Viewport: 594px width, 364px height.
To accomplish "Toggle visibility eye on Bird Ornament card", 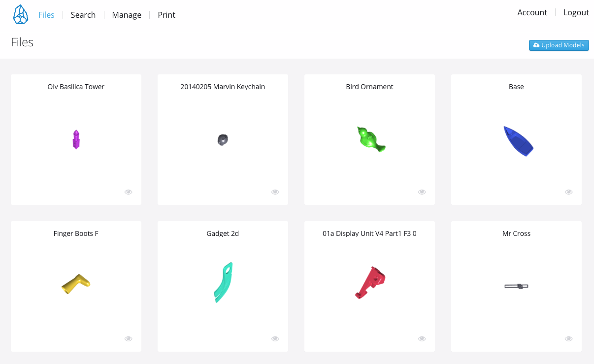I will [422, 192].
